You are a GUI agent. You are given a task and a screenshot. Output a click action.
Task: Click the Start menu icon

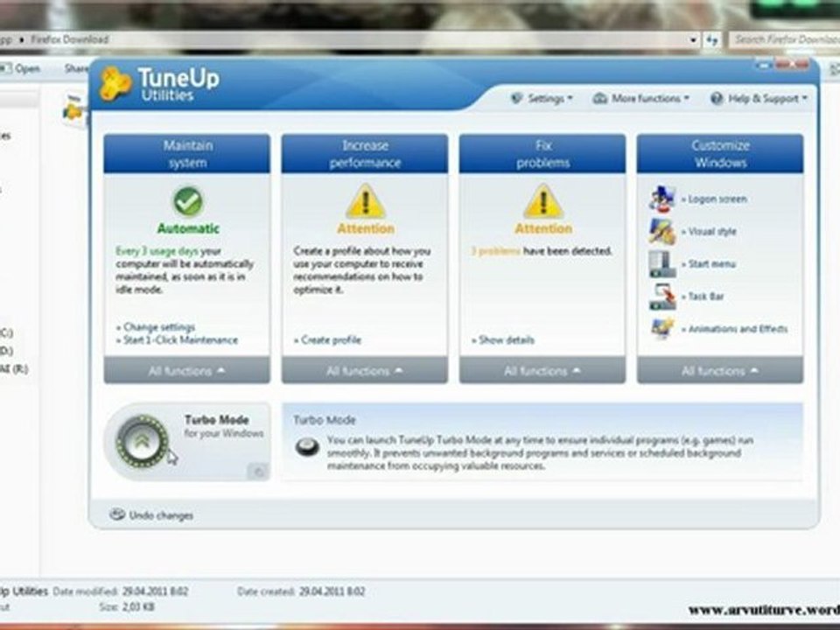click(x=662, y=264)
